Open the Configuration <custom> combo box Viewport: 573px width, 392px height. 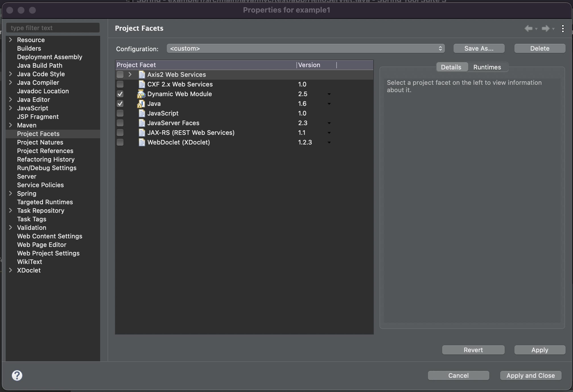tap(306, 48)
